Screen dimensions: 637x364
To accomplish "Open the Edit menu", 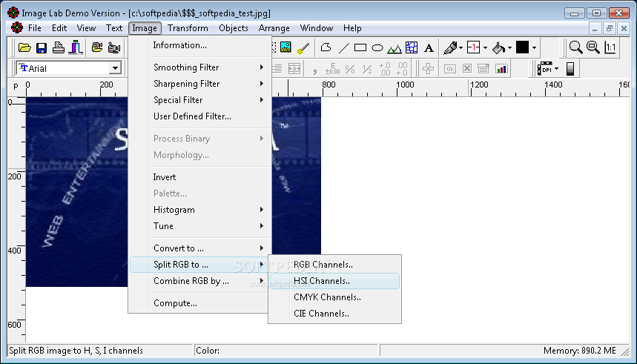I will [59, 28].
